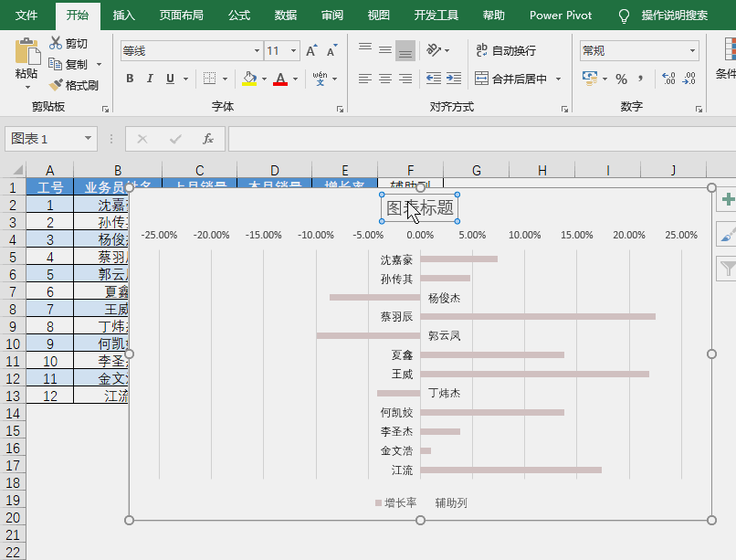Viewport: 736px width, 560px height.
Task: Apply yellow fill color bucket
Action: pyautogui.click(x=249, y=79)
